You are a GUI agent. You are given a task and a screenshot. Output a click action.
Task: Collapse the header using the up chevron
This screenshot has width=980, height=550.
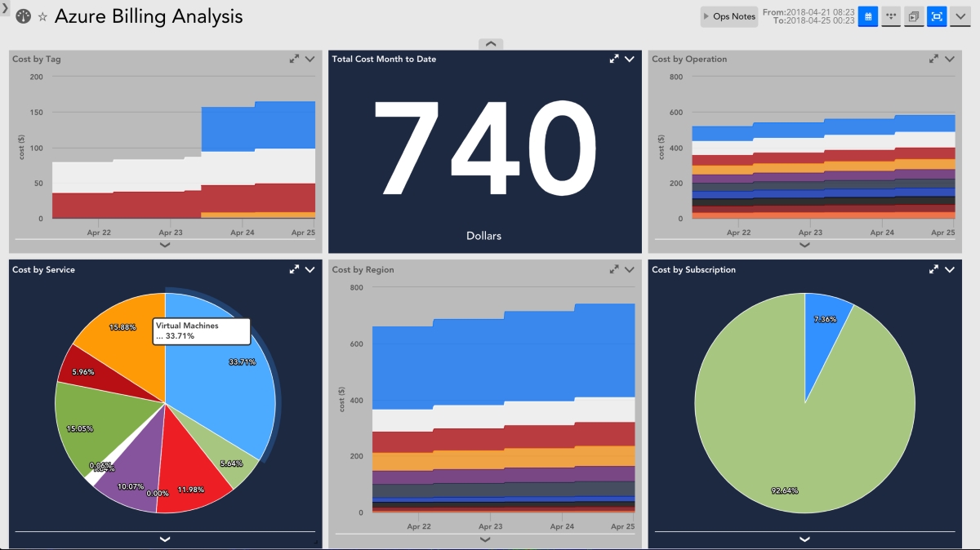(490, 44)
